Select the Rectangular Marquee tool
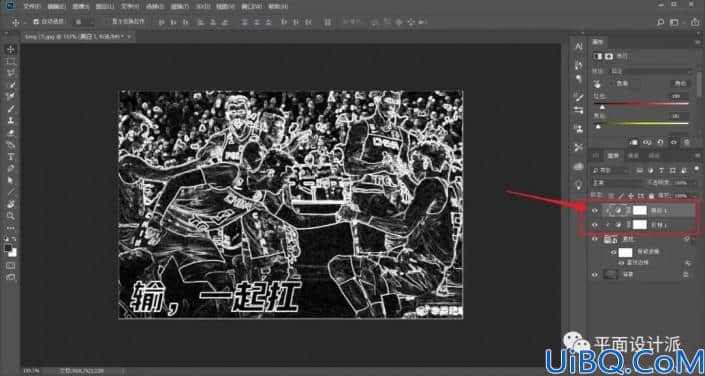The image size is (705, 376). click(x=12, y=61)
